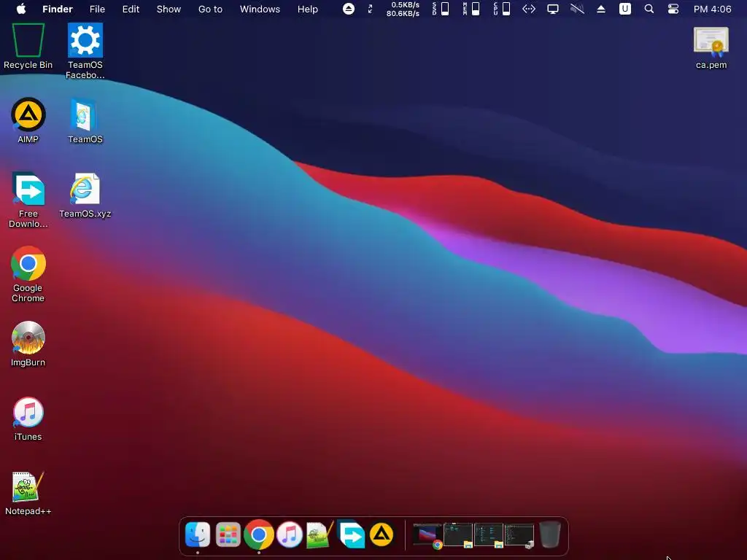The height and width of the screenshot is (560, 747).
Task: Launch Free Download Manager from the dock
Action: pos(351,534)
